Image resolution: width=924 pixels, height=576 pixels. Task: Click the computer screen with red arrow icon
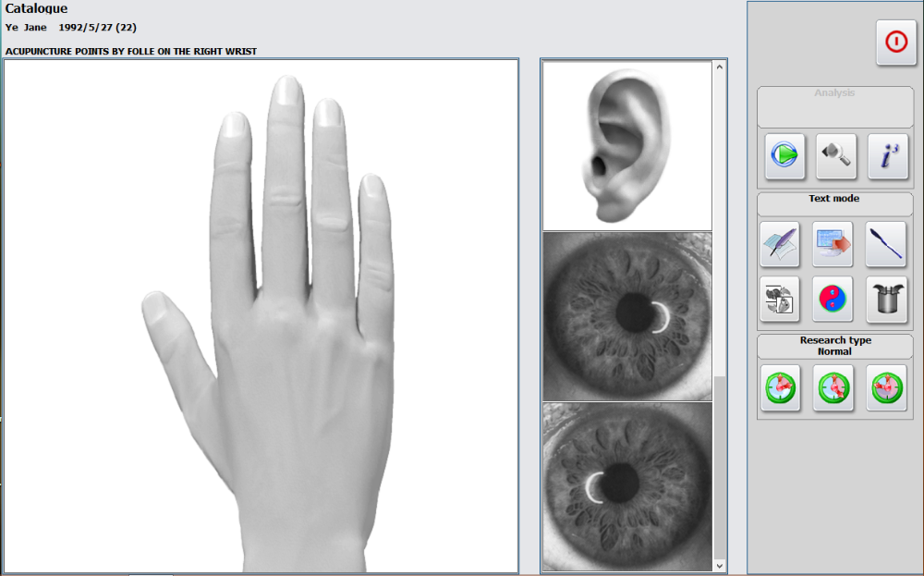coord(833,244)
